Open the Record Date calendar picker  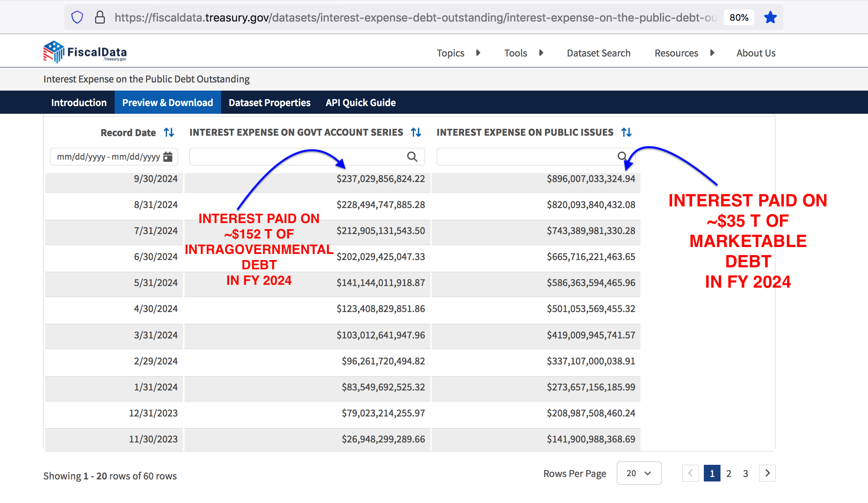click(168, 157)
